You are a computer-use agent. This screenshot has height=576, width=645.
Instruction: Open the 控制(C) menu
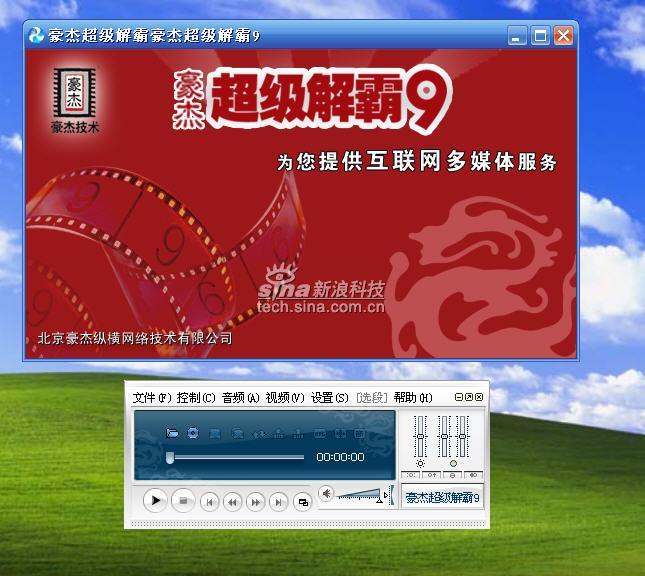tap(196, 397)
